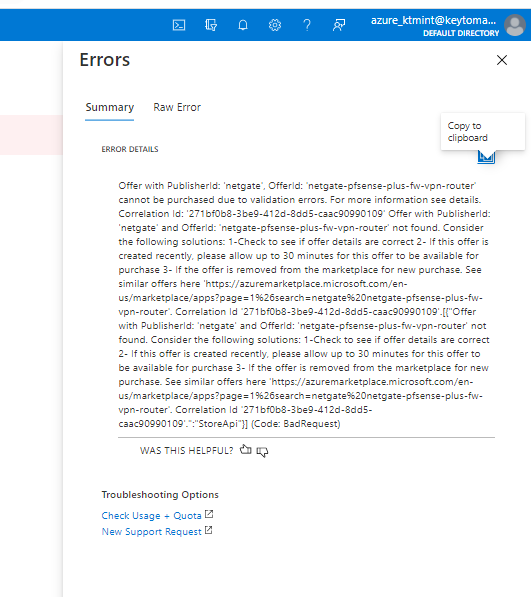
Task: Click the external icon beside Check Usage + Quota
Action: pos(209,514)
